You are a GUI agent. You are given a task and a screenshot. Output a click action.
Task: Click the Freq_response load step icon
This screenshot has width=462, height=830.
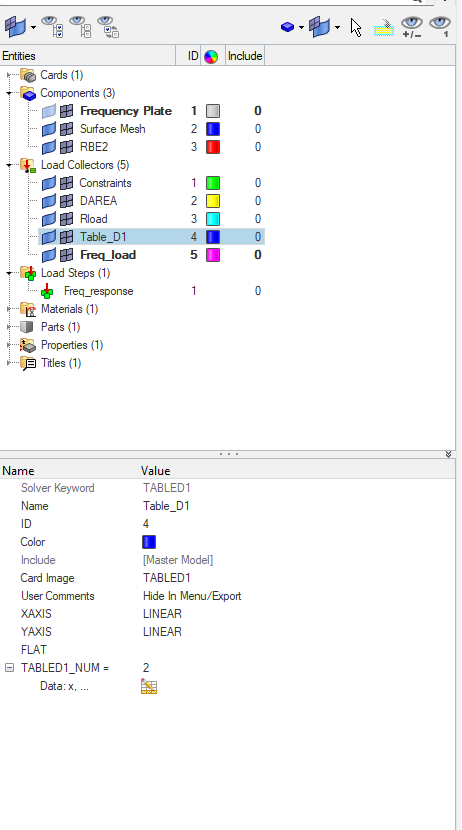tap(47, 291)
